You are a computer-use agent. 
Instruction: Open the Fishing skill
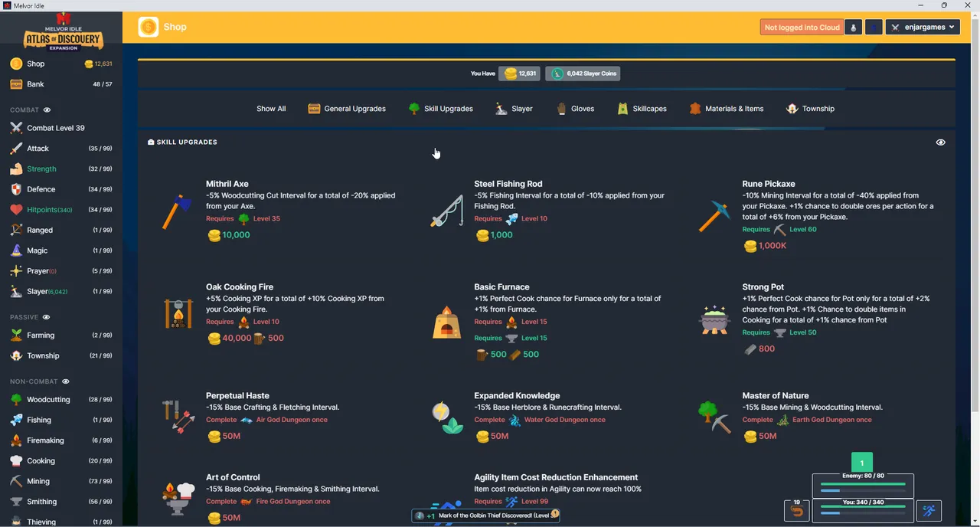tap(61, 420)
